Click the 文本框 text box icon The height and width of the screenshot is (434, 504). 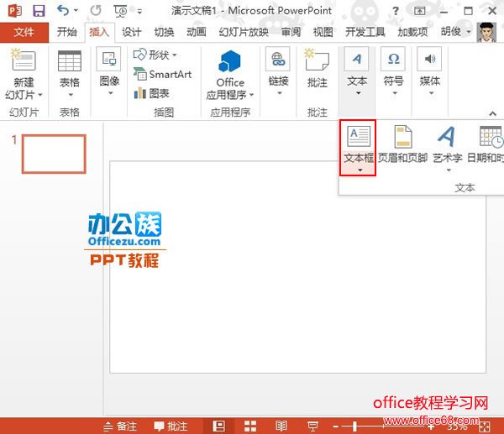coord(359,136)
